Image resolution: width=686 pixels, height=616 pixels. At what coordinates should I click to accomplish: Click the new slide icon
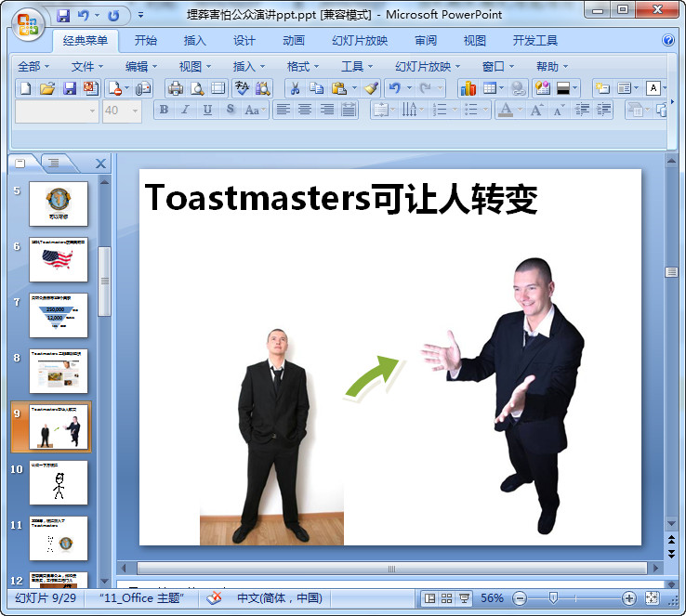(x=602, y=88)
